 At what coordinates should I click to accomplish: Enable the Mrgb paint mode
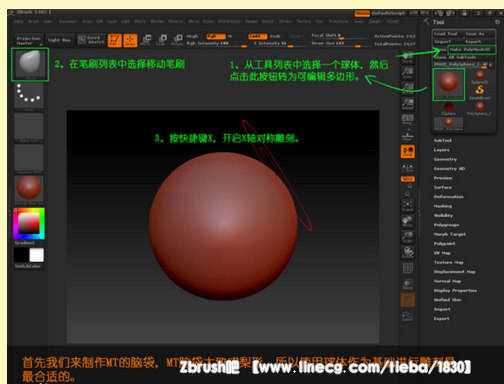[192, 36]
